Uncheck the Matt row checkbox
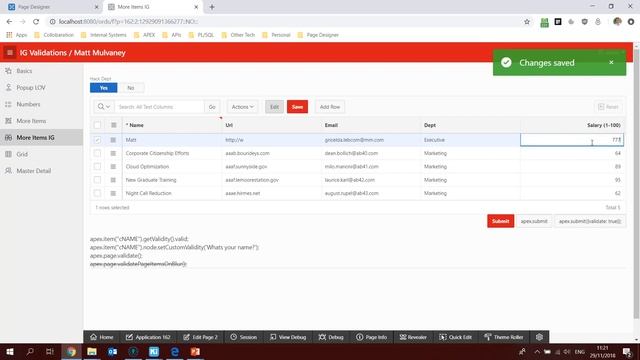640x360 pixels. point(97,140)
